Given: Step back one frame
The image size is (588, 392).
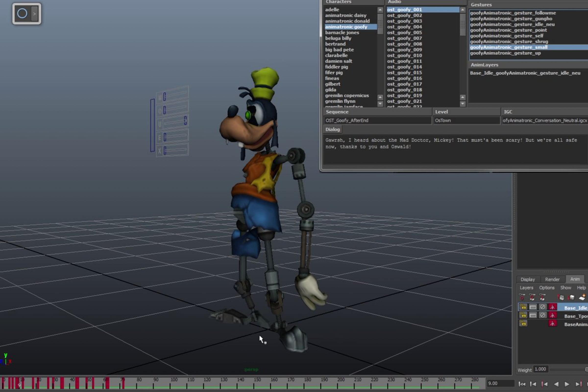Looking at the screenshot, I should [533, 384].
